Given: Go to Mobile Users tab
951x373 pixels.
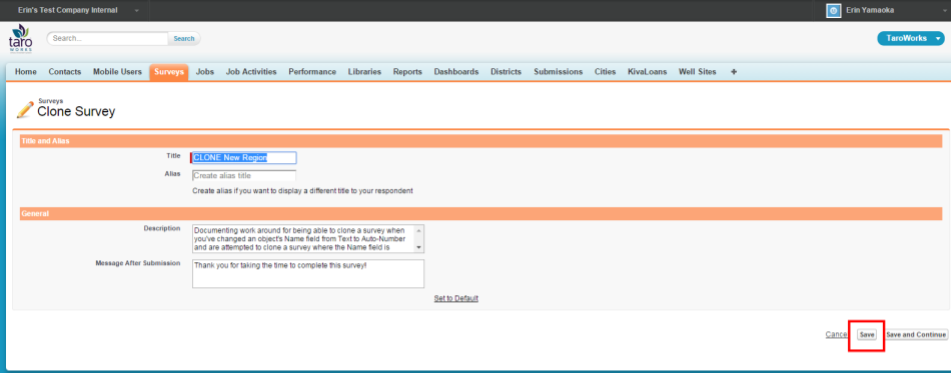Looking at the screenshot, I should point(117,72).
